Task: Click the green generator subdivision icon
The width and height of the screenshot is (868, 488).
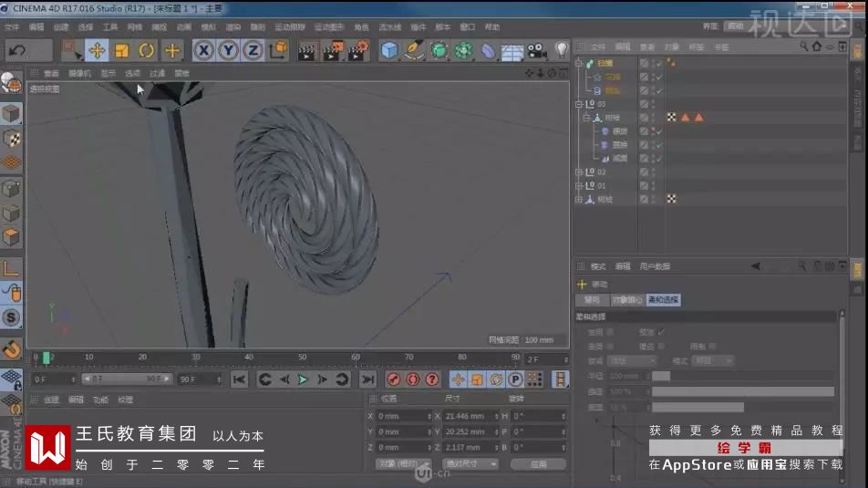Action: pyautogui.click(x=439, y=50)
